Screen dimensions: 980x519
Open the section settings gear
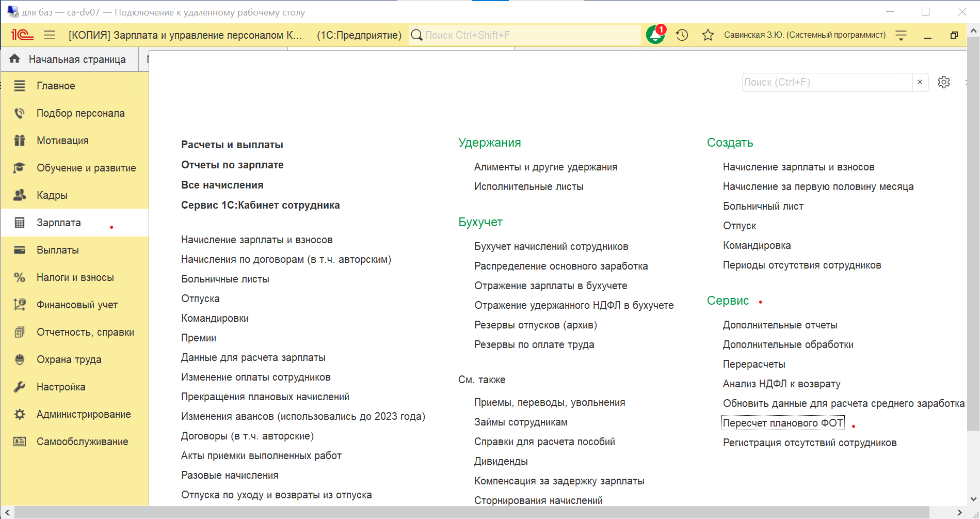[x=944, y=82]
